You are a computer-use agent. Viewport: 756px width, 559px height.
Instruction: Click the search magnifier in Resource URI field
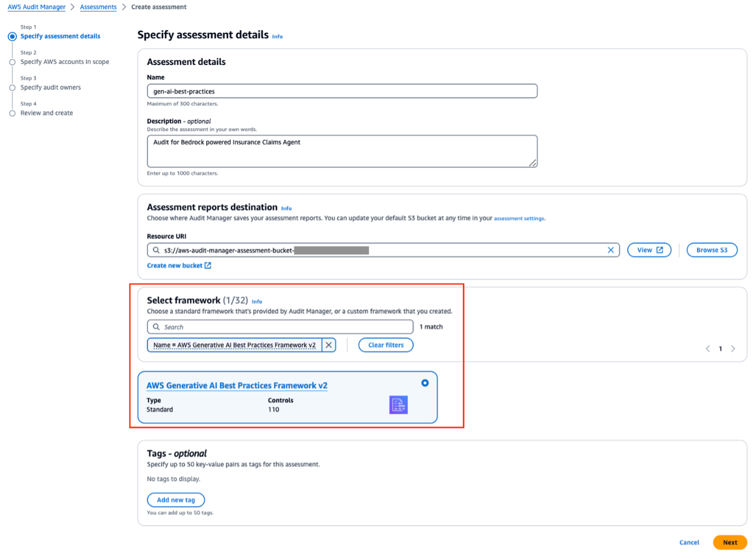point(156,250)
